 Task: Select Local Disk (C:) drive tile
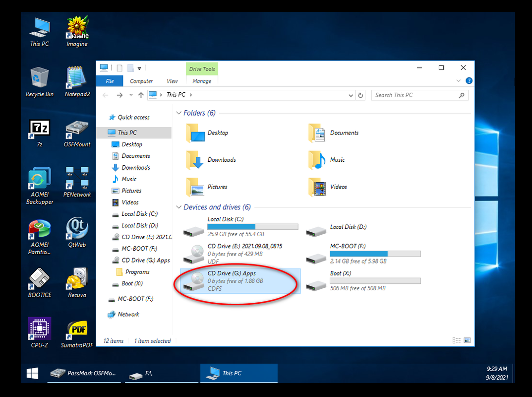pos(240,226)
